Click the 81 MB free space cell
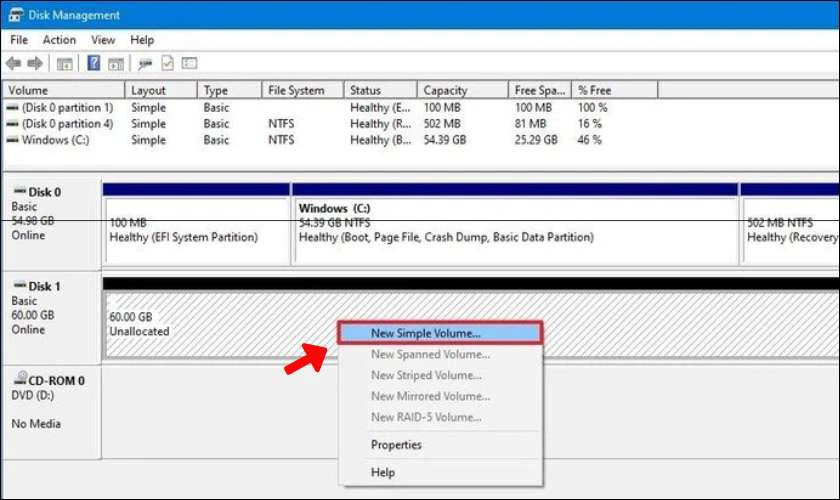Viewport: 840px width, 500px height. click(x=530, y=124)
